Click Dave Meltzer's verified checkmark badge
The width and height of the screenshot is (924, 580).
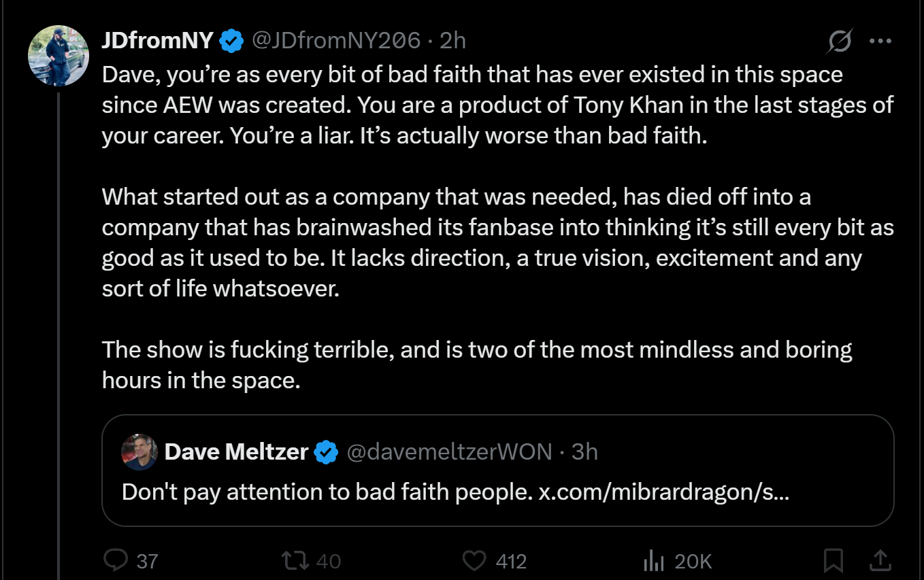(327, 452)
